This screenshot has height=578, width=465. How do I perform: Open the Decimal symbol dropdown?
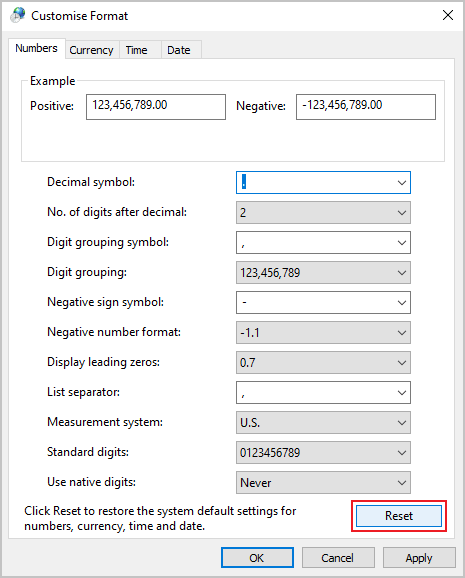(323, 182)
